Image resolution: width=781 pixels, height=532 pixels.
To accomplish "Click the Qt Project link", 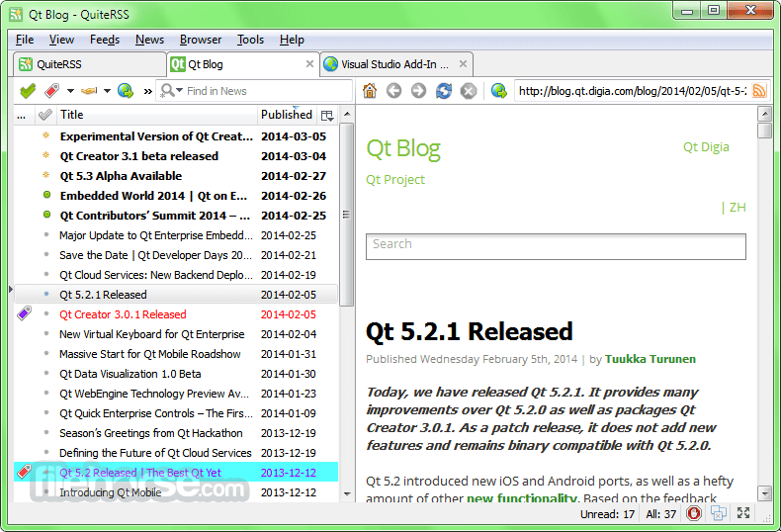I will (x=395, y=179).
